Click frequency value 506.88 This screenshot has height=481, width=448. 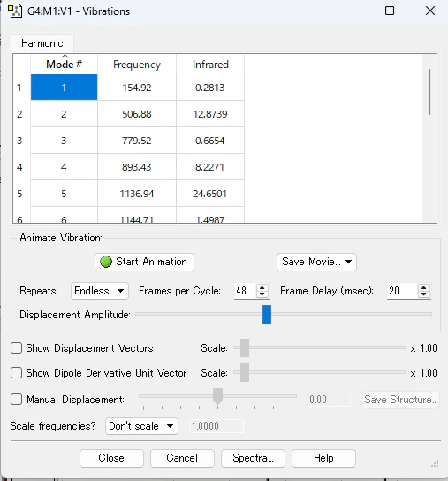pyautogui.click(x=137, y=114)
